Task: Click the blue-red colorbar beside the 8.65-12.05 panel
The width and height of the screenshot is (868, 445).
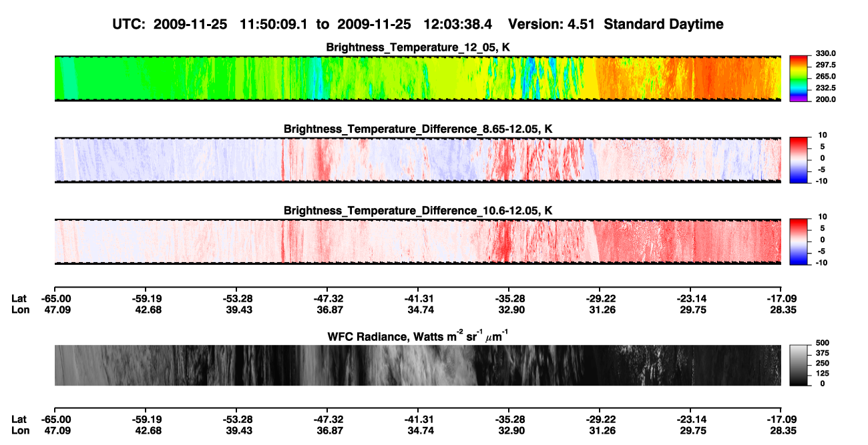Action: click(799, 159)
